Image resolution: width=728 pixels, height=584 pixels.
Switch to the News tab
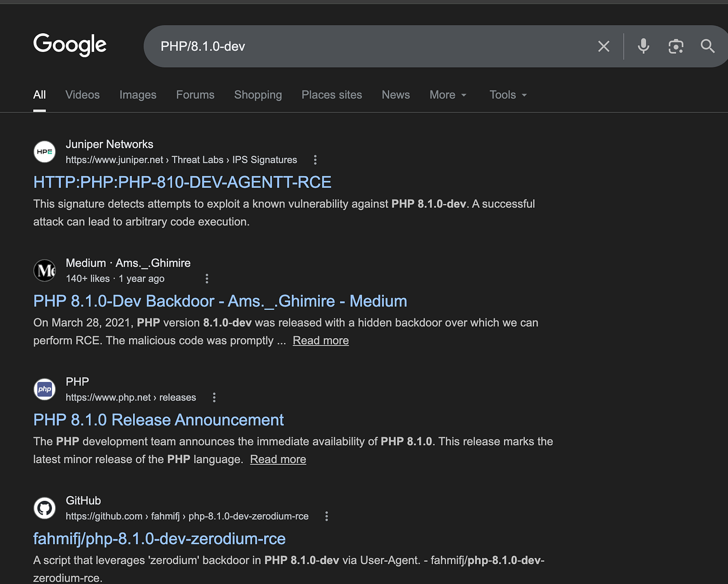pyautogui.click(x=396, y=95)
